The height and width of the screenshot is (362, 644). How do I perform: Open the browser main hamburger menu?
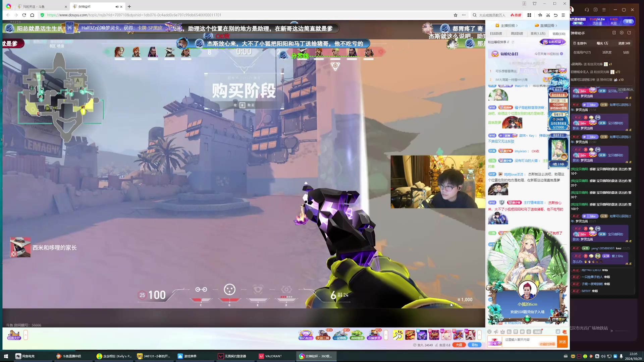563,15
